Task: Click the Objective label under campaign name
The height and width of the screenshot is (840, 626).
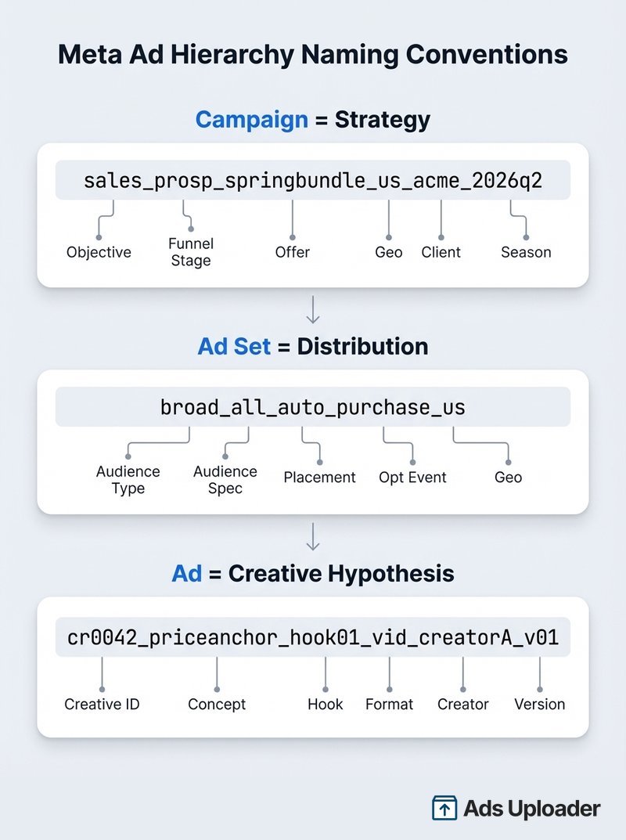Action: pyautogui.click(x=99, y=252)
